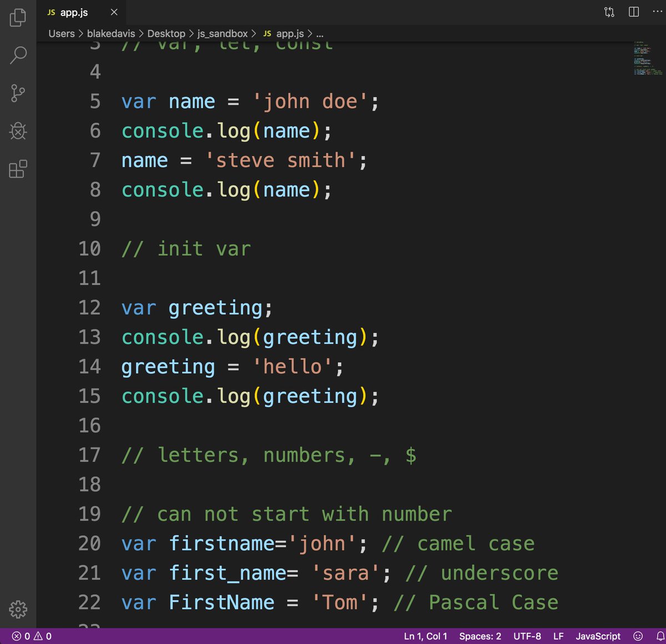Split the editor to the right

[x=634, y=12]
